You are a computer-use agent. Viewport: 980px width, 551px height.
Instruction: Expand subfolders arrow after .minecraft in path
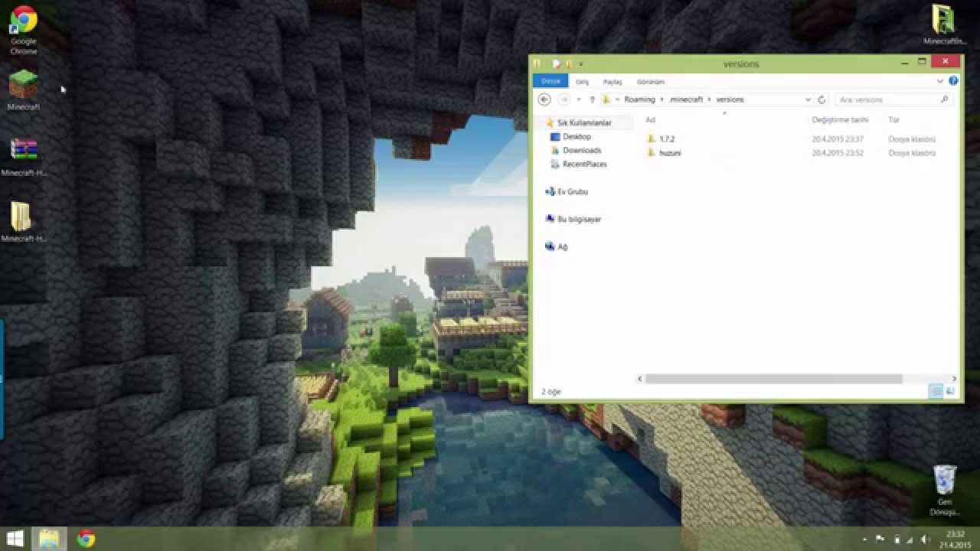pyautogui.click(x=710, y=99)
